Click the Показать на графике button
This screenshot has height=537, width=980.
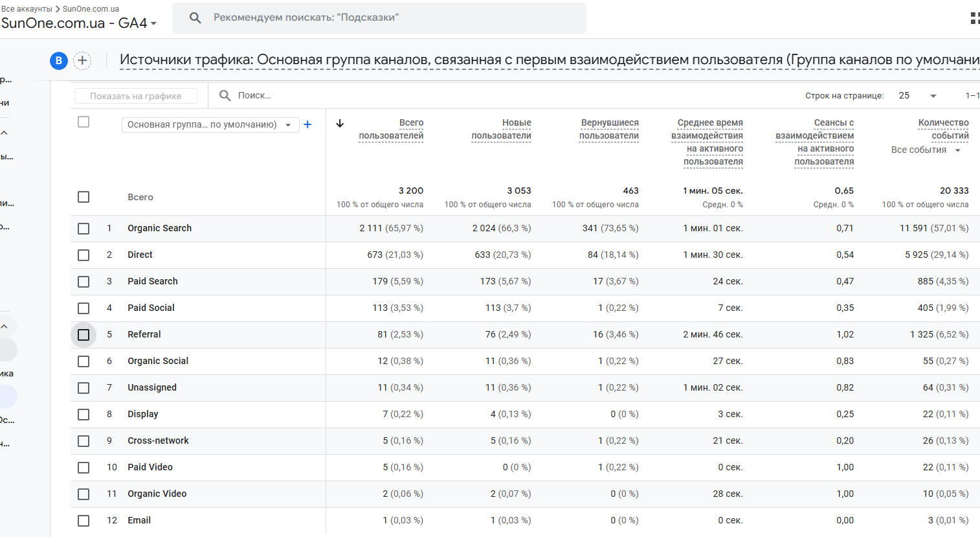click(136, 96)
